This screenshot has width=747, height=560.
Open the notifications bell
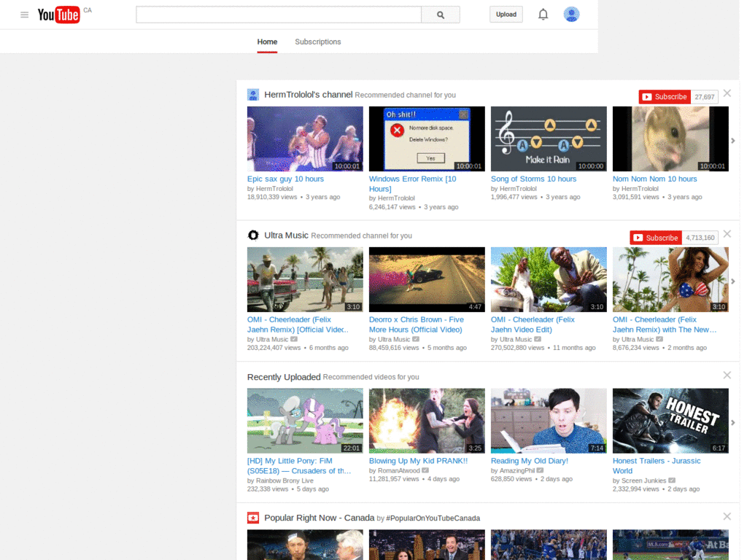tap(543, 15)
